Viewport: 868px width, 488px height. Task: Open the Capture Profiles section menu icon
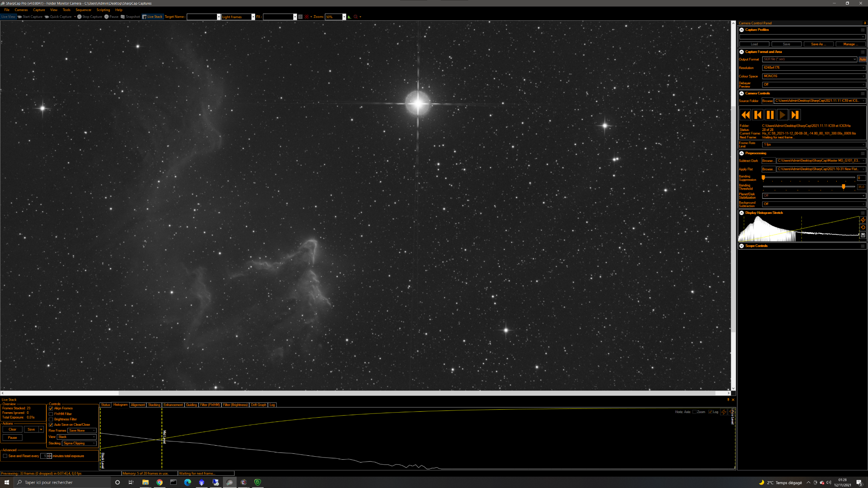[x=862, y=30]
